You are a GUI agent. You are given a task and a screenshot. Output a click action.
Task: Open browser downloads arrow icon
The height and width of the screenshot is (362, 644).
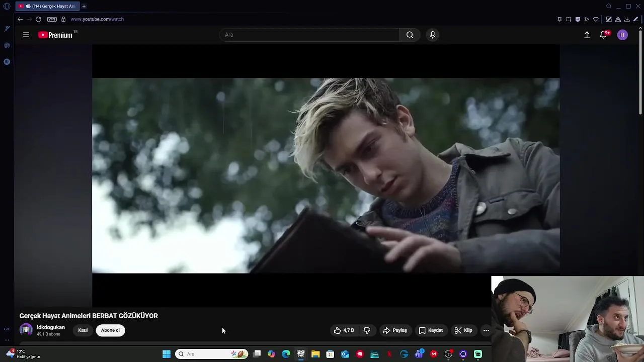pos(627,19)
